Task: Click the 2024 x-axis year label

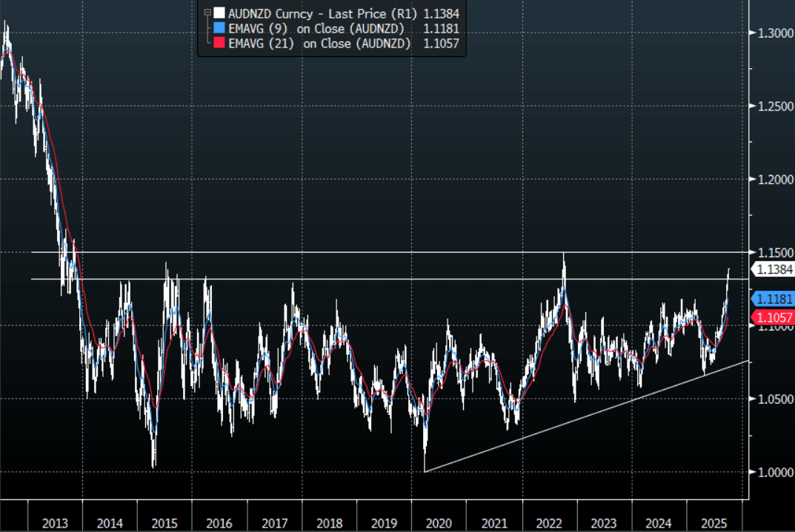Action: pyautogui.click(x=658, y=523)
